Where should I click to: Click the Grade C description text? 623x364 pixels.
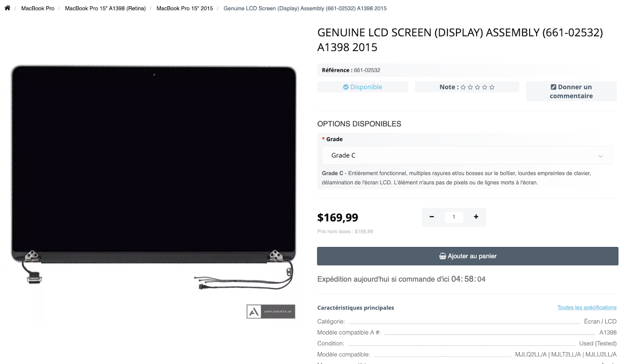click(x=456, y=178)
